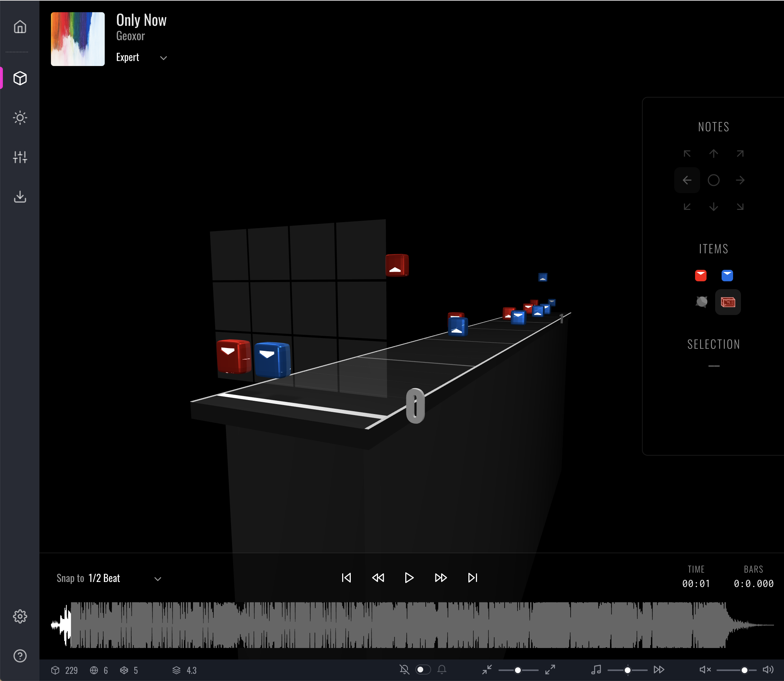Click the 5 obstacles count status
The height and width of the screenshot is (681, 784).
click(x=129, y=670)
